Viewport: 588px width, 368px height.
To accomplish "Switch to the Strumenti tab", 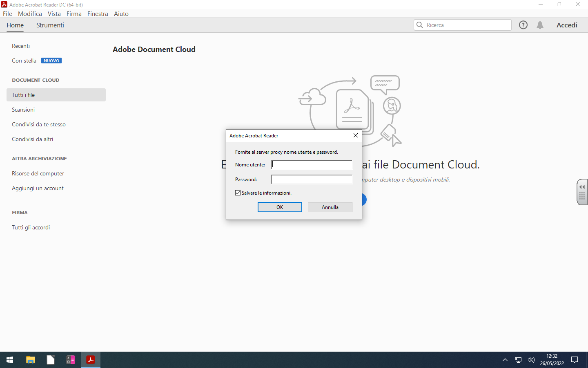I will coord(50,25).
